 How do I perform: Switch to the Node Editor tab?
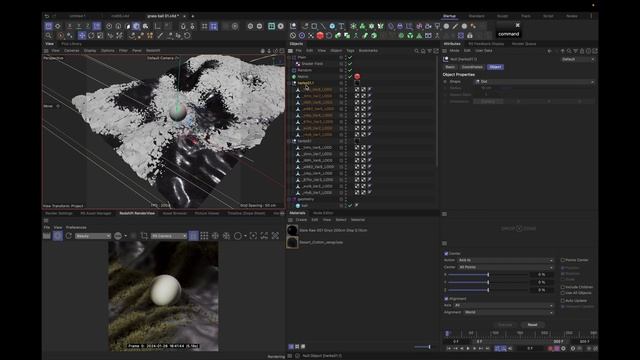coord(323,213)
